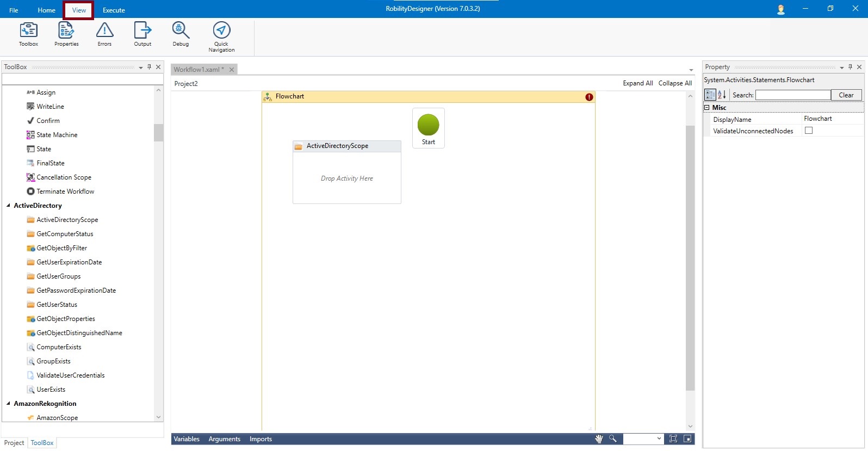This screenshot has width=868, height=451.
Task: Open the zoom percentage dropdown
Action: (659, 439)
